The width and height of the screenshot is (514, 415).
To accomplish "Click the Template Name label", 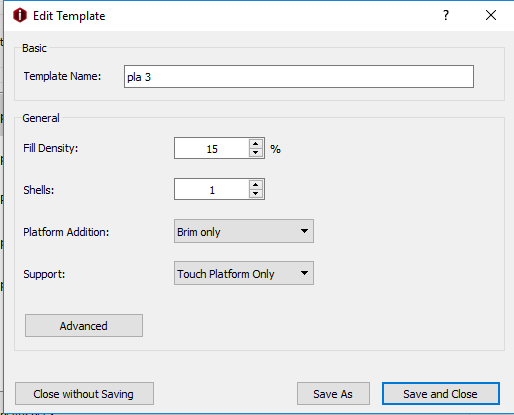I will click(x=62, y=76).
